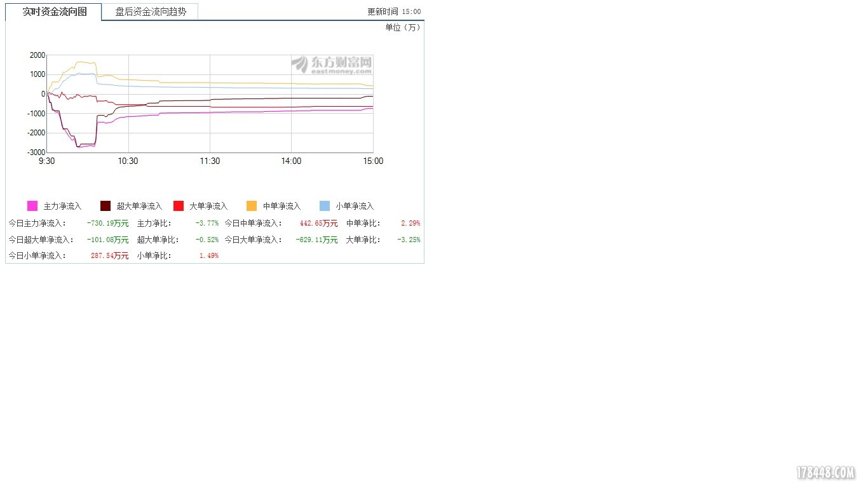This screenshot has height=488, width=868.
Task: Click the 单位（万） unit label
Action: coord(403,27)
